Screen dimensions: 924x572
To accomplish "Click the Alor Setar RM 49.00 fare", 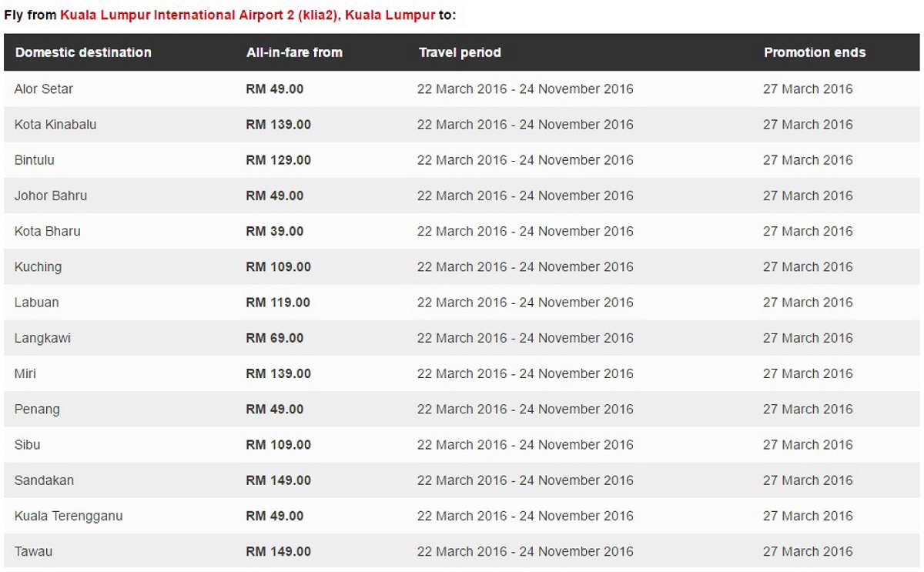I will click(x=275, y=89).
